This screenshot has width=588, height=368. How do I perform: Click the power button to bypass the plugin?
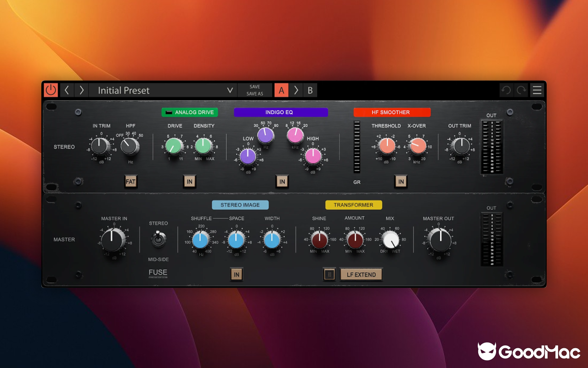(x=51, y=90)
